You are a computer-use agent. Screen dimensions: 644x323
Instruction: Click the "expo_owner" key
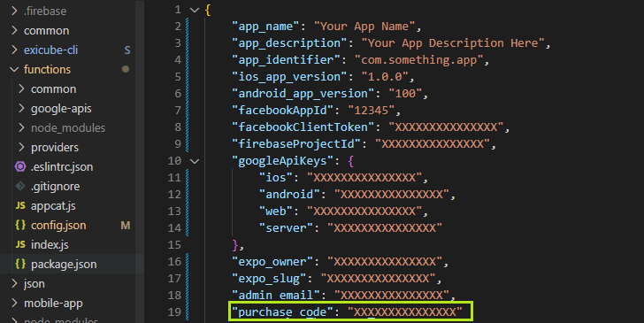[x=272, y=262]
